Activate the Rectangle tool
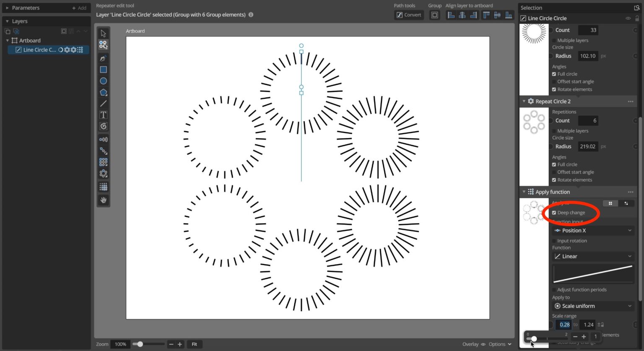 point(104,69)
